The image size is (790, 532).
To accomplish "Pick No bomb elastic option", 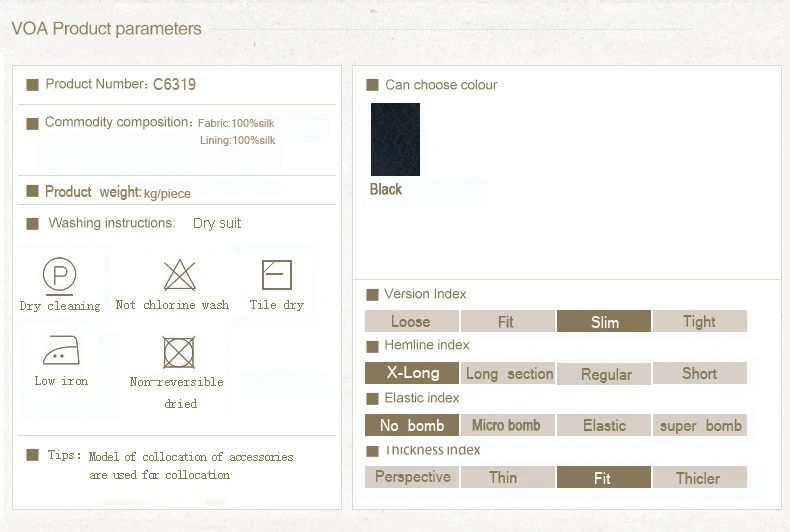I will coord(412,425).
